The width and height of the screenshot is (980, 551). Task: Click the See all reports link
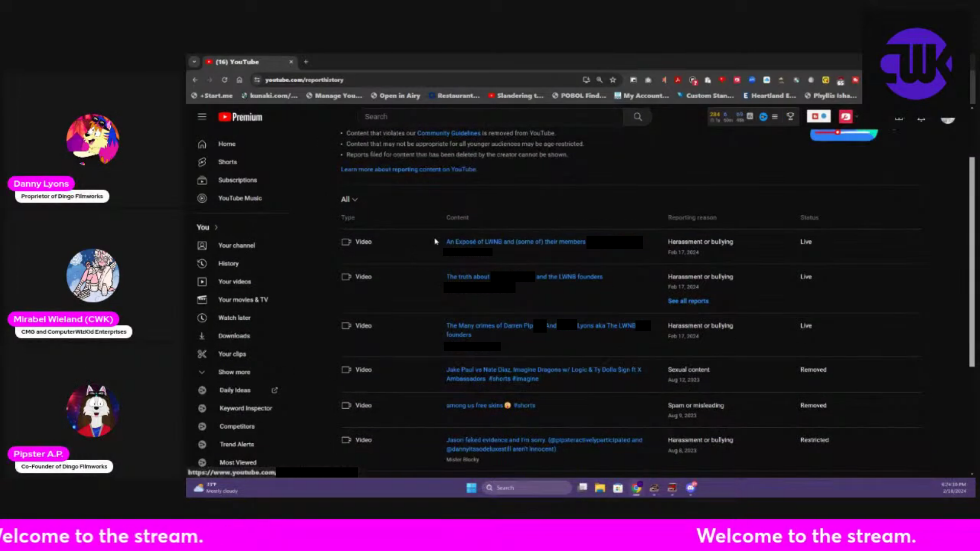[688, 301]
